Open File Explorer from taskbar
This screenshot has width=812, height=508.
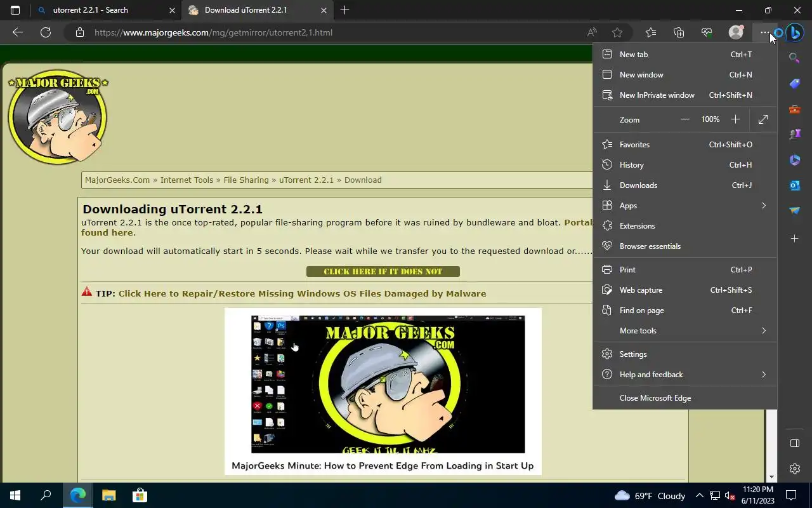(x=109, y=495)
